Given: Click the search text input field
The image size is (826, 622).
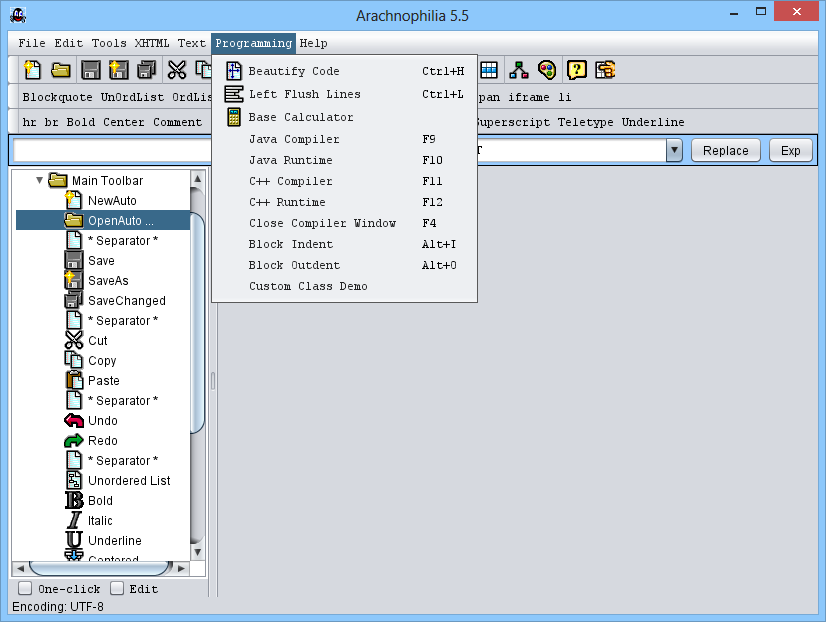Looking at the screenshot, I should pos(112,150).
